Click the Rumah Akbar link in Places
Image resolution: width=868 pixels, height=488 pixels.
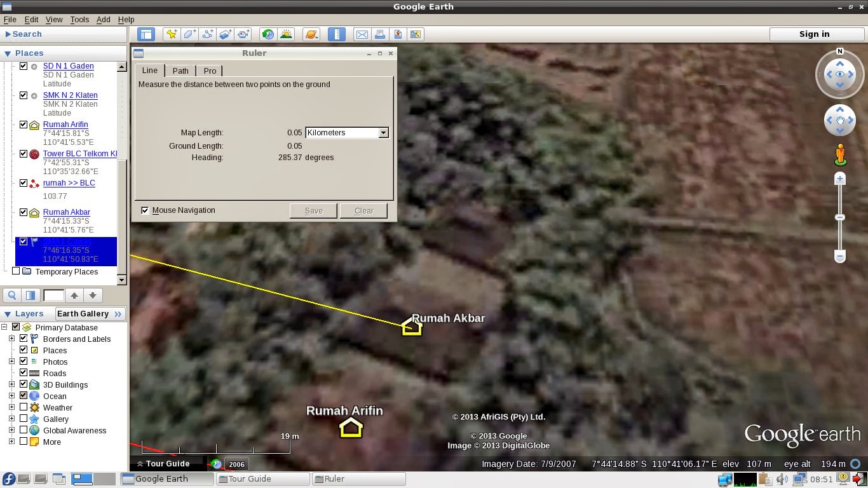(67, 212)
